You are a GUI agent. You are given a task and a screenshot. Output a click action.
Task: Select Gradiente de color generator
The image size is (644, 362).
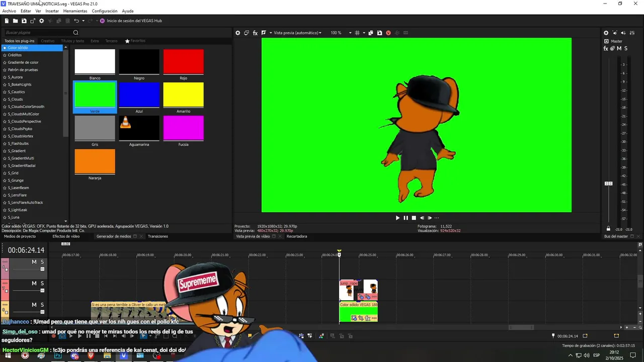(23, 62)
